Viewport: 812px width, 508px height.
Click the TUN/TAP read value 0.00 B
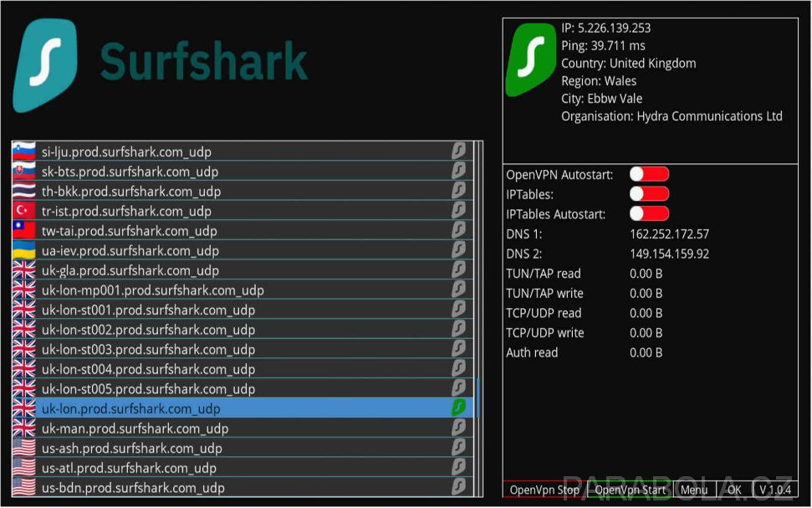[646, 273]
